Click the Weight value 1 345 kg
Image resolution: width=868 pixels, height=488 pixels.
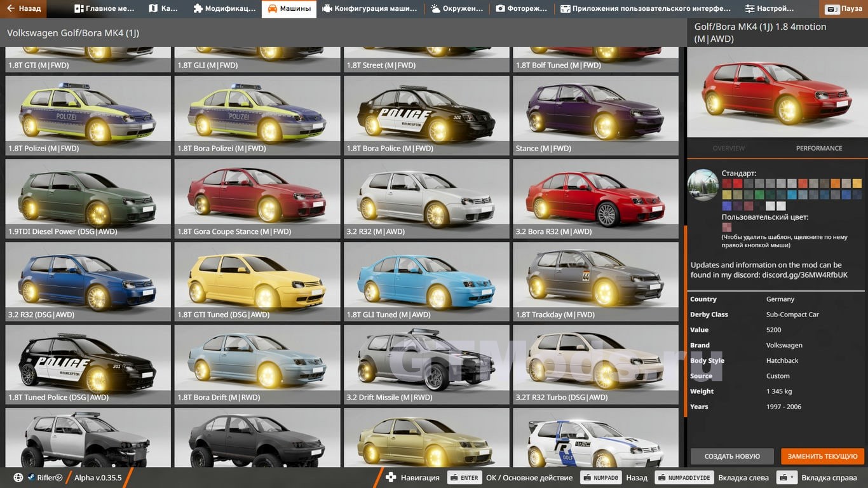coord(779,391)
